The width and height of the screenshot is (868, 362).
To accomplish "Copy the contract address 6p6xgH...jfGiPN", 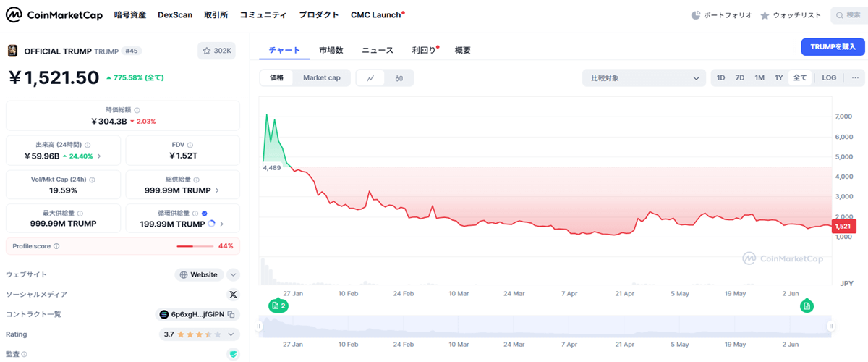I will (231, 315).
